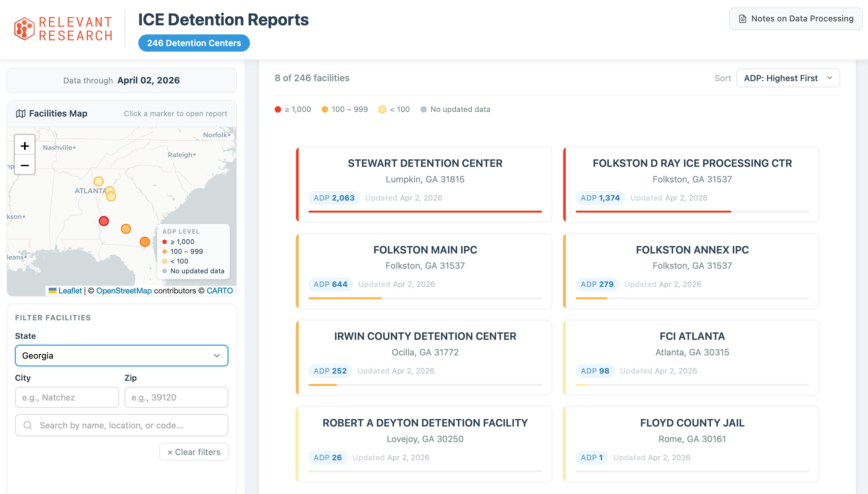
Task: Click Folkston Main IPC's orange progress bar
Action: point(345,298)
